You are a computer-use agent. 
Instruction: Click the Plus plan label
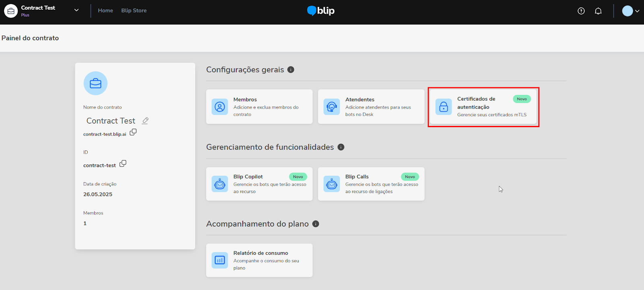point(25,15)
